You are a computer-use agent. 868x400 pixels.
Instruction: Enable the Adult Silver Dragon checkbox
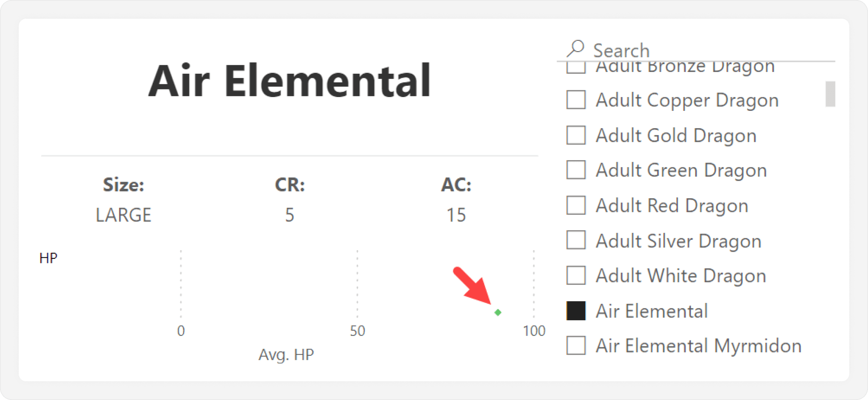(x=576, y=240)
